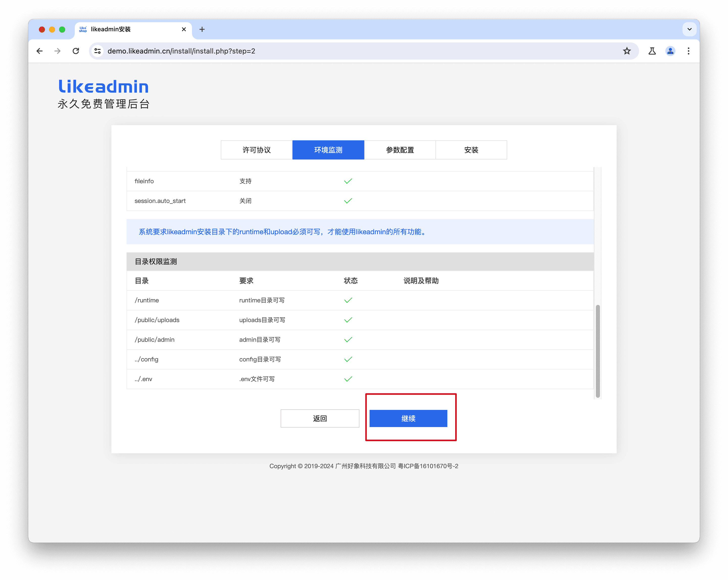Viewport: 728px width, 580px height.
Task: Click the /runtime directory cell
Action: [x=147, y=300]
